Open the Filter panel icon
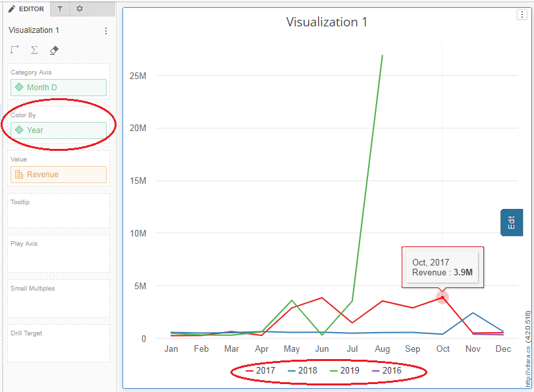This screenshot has height=392, width=534. coord(59,9)
